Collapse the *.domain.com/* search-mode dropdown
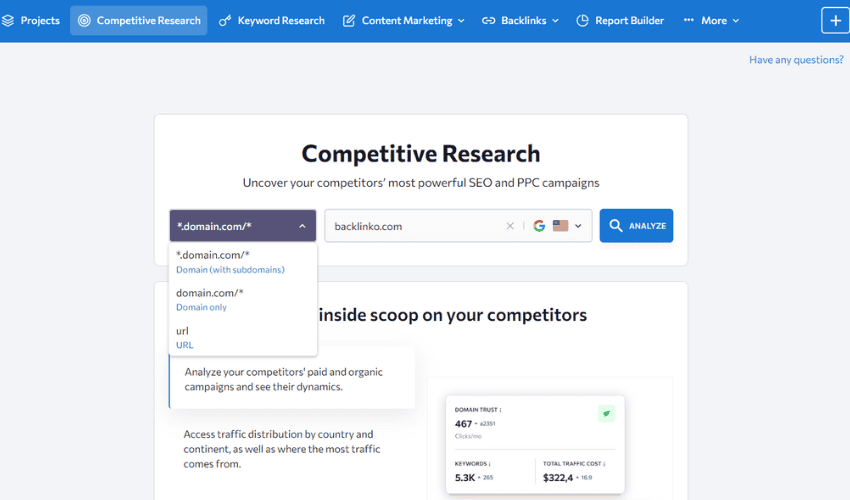 [x=242, y=226]
